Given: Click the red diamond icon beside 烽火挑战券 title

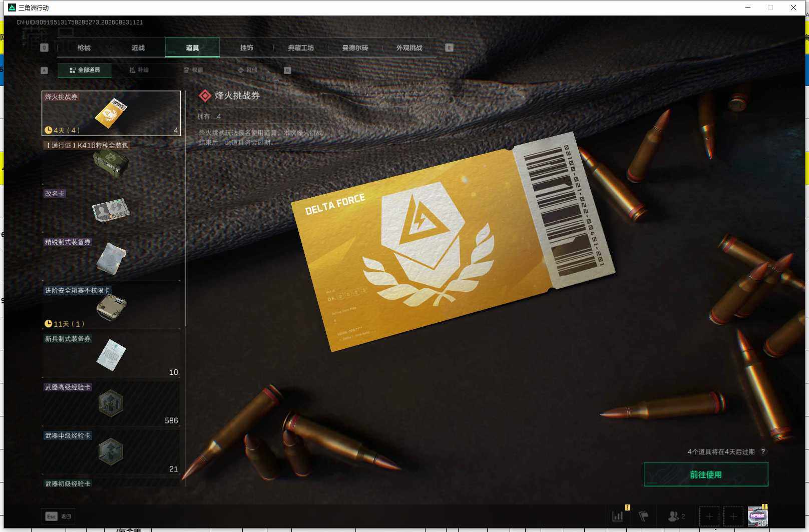Looking at the screenshot, I should 205,96.
